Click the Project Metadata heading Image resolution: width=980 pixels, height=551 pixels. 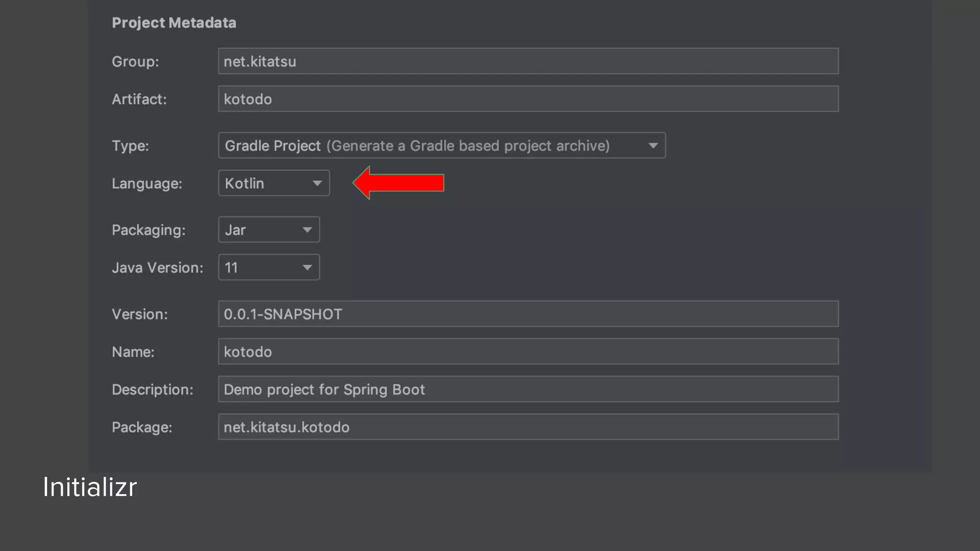pyautogui.click(x=174, y=22)
